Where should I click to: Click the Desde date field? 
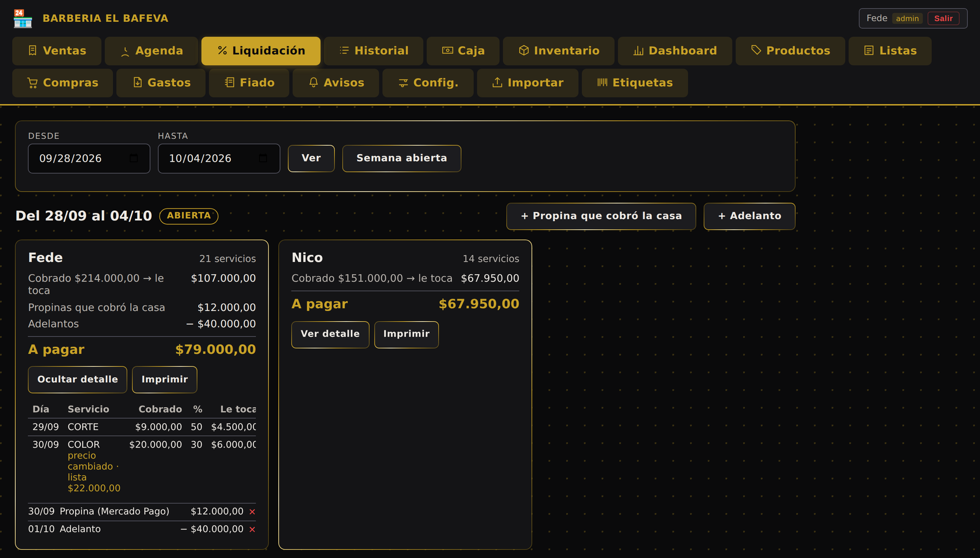[x=89, y=158]
